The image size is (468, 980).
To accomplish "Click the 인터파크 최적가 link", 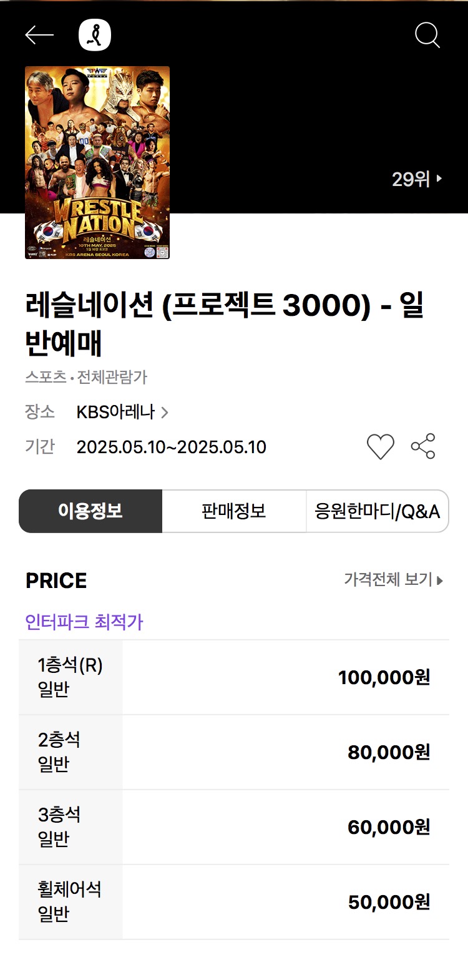I will tap(84, 622).
